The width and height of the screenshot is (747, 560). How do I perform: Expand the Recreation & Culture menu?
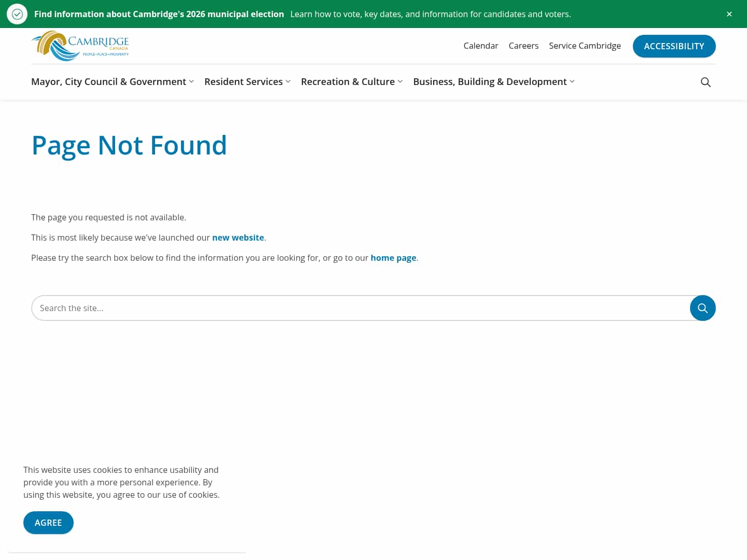pyautogui.click(x=352, y=81)
